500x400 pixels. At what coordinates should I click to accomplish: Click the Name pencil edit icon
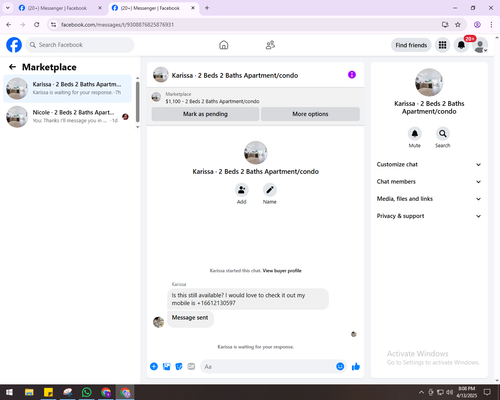coord(270,190)
